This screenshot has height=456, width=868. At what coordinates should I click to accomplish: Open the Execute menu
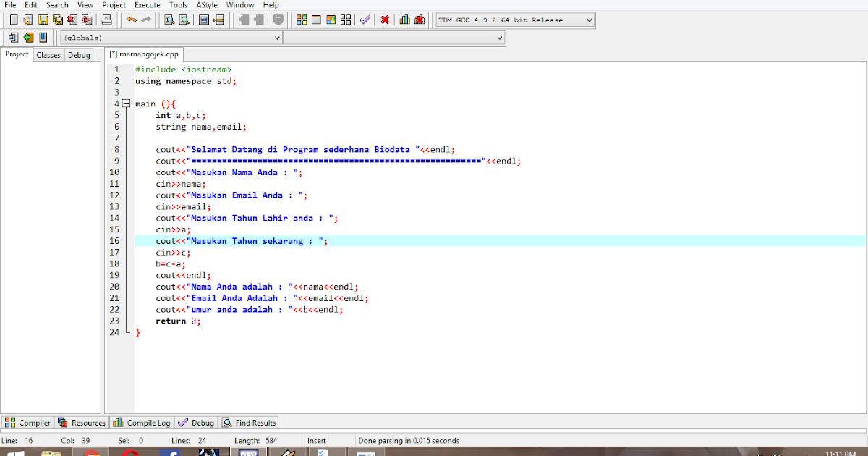coord(147,5)
